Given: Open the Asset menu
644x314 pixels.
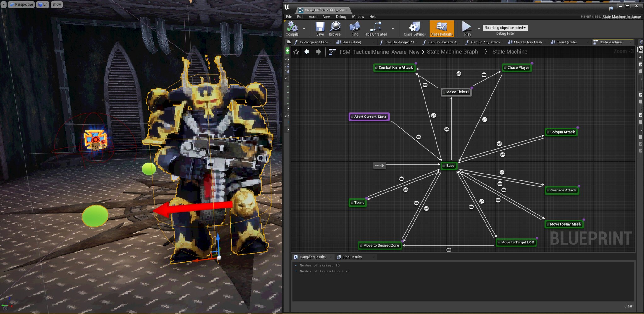Looking at the screenshot, I should (x=313, y=17).
